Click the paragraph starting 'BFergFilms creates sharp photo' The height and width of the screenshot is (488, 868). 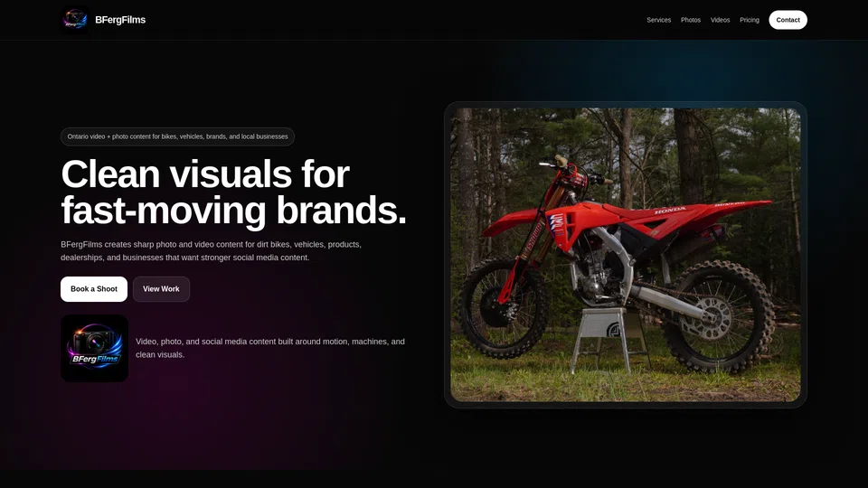point(211,250)
